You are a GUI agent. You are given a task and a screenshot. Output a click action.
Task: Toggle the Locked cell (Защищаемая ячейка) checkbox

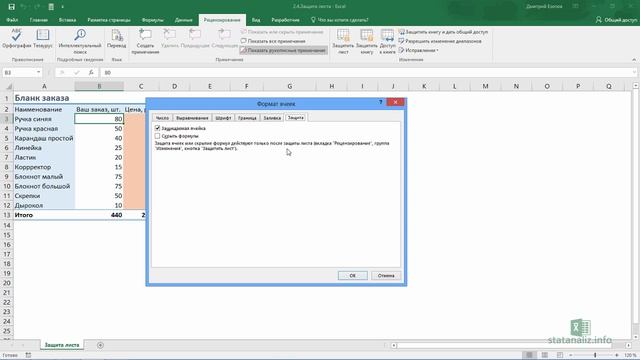tap(158, 128)
